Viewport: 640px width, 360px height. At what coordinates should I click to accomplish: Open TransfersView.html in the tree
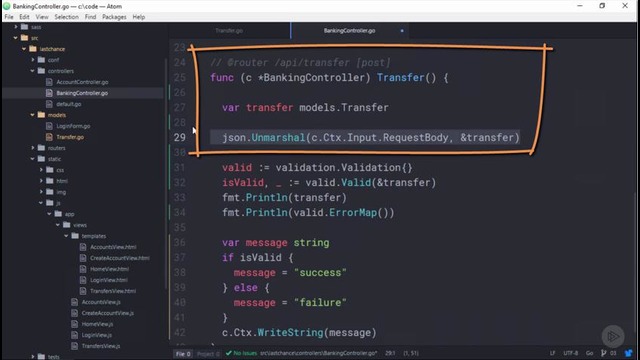113,291
